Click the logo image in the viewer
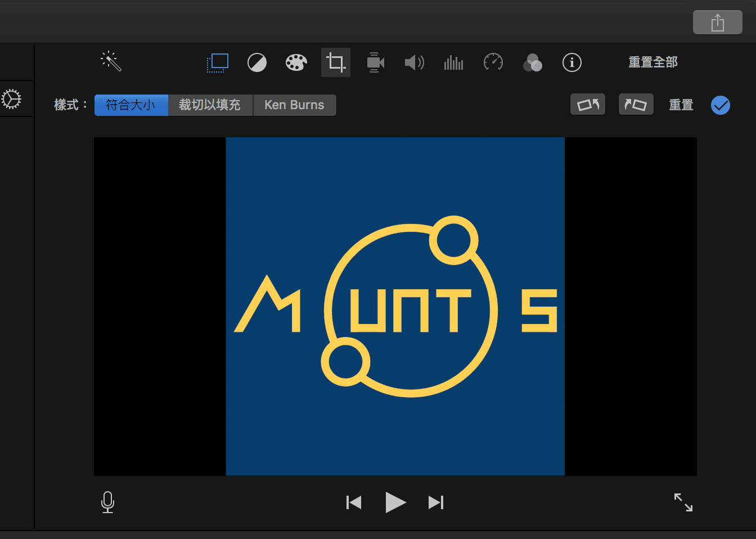Screen dimensions: 756x539 pyautogui.click(x=395, y=307)
